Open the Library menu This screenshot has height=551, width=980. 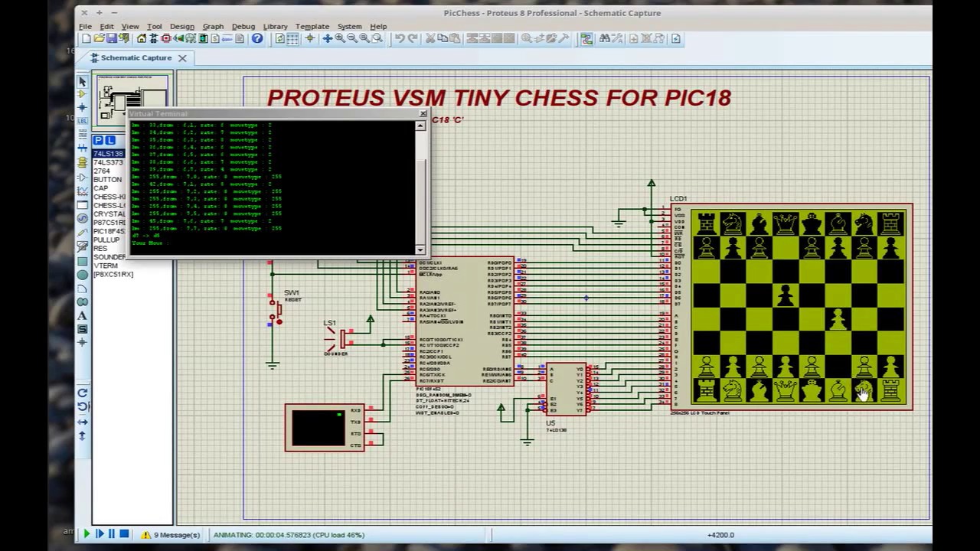coord(275,26)
